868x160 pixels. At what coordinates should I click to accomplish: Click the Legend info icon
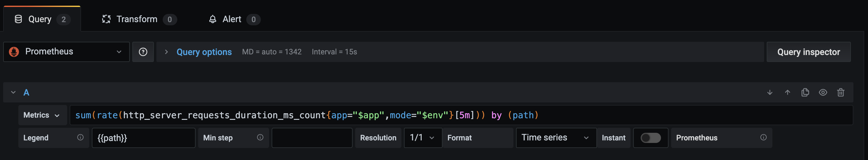pyautogui.click(x=80, y=138)
